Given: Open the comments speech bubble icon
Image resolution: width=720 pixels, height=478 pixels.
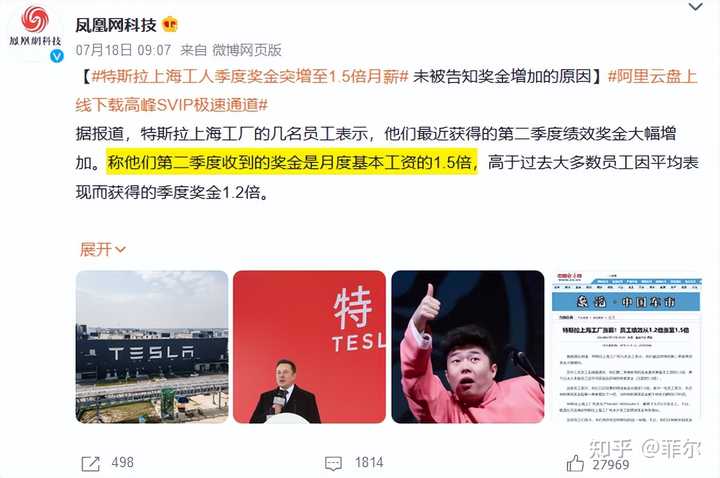Looking at the screenshot, I should click(x=333, y=463).
